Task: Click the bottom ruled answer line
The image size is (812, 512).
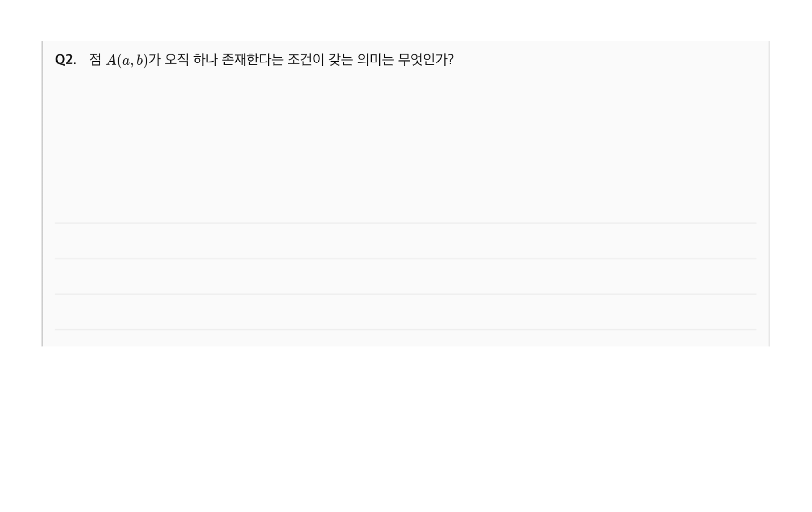Action: click(405, 329)
